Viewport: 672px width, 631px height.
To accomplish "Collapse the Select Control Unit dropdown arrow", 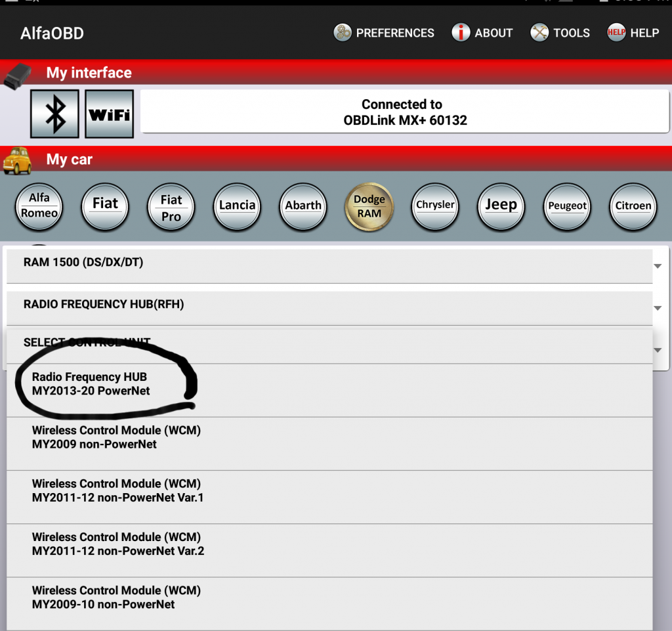I will (658, 350).
